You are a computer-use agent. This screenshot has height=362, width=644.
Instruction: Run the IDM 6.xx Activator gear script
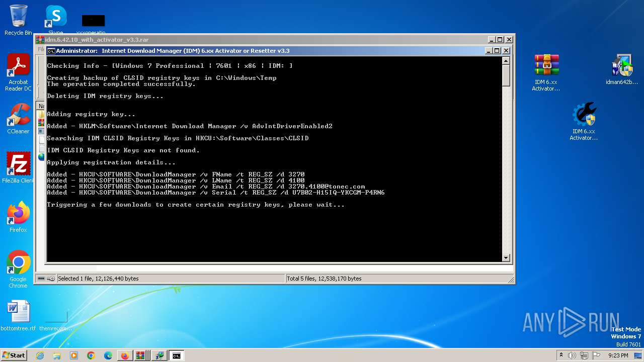[x=584, y=121]
